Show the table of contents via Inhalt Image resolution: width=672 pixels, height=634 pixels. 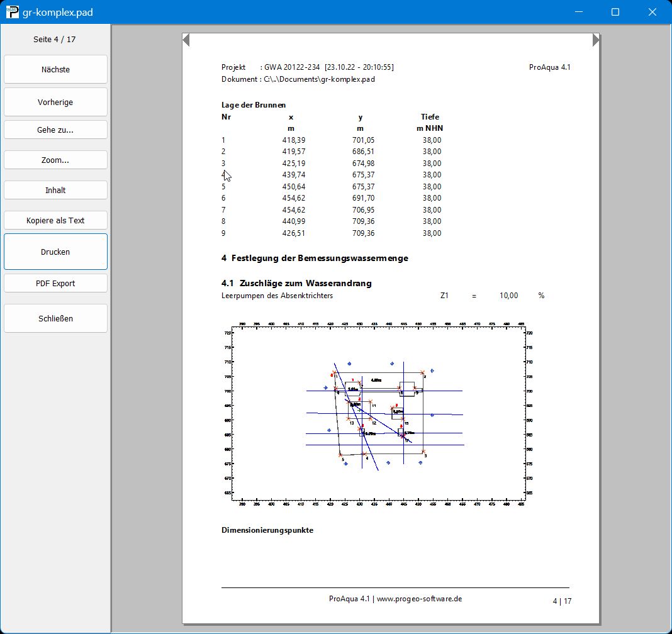click(x=55, y=190)
